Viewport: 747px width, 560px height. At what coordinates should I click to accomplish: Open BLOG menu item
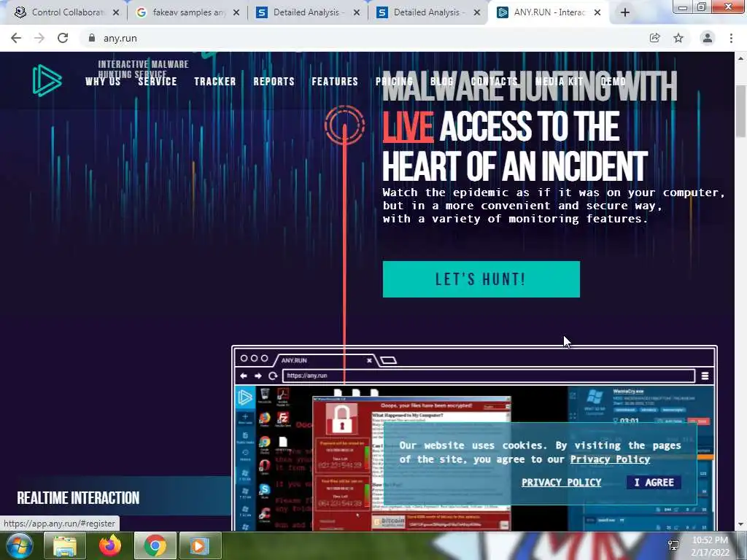(441, 82)
